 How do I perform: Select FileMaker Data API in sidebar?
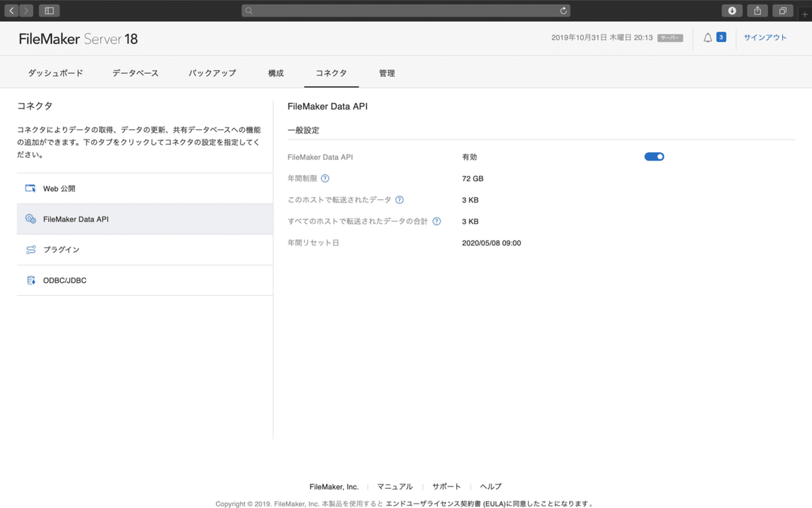145,219
